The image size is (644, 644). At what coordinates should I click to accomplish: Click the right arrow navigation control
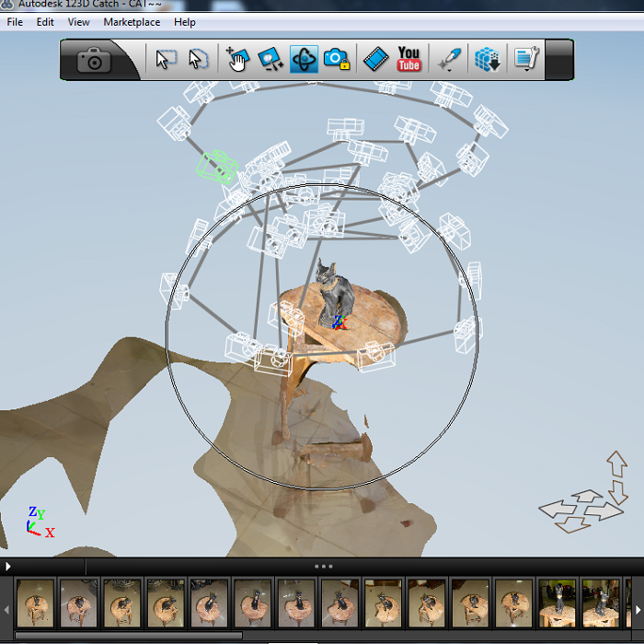pos(604,511)
